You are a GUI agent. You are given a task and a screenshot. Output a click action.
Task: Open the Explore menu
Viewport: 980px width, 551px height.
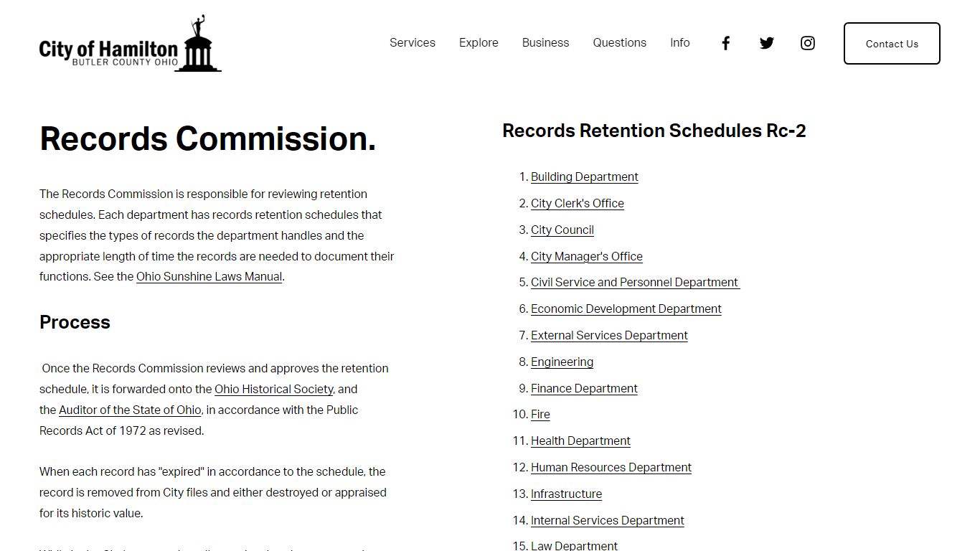479,43
